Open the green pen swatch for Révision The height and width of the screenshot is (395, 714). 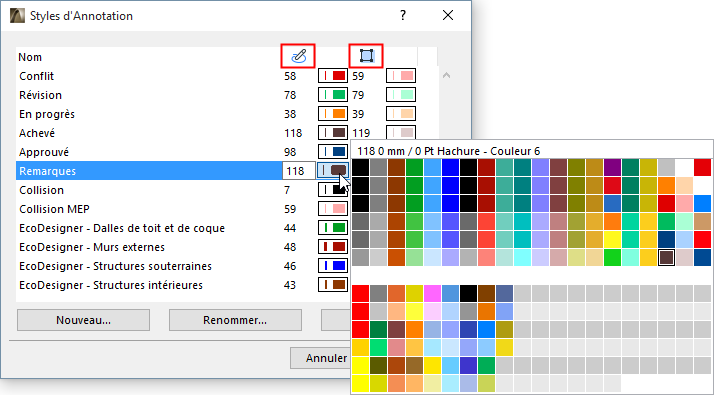(x=333, y=95)
